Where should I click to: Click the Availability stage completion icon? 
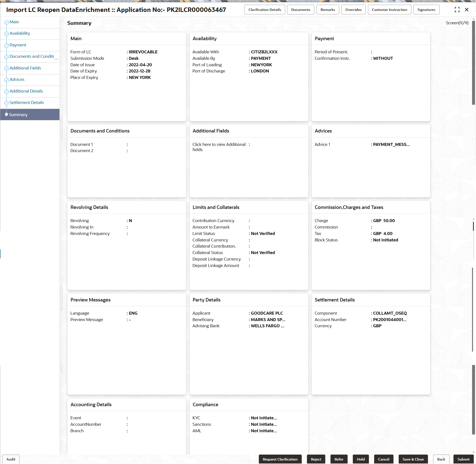tap(7, 33)
